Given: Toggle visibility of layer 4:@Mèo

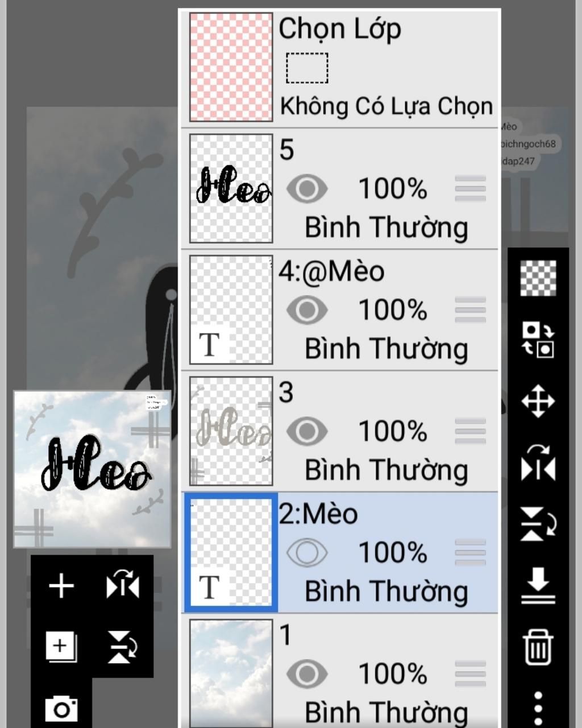Looking at the screenshot, I should coord(307,310).
